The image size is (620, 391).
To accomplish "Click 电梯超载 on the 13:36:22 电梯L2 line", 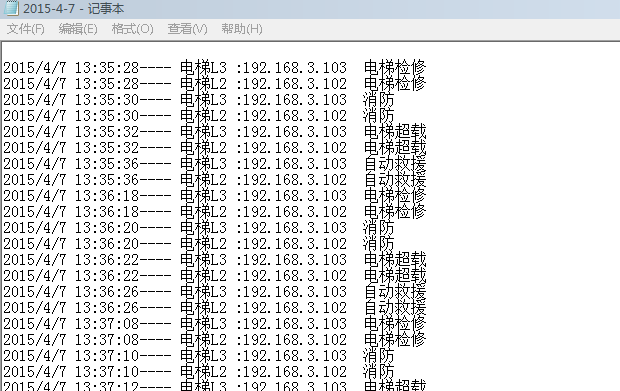I will coord(395,275).
